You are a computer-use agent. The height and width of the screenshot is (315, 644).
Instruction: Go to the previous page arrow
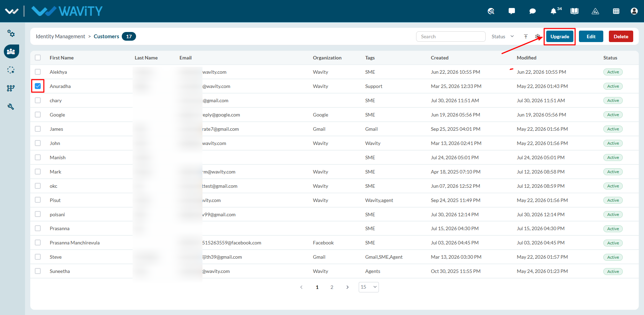(x=301, y=287)
